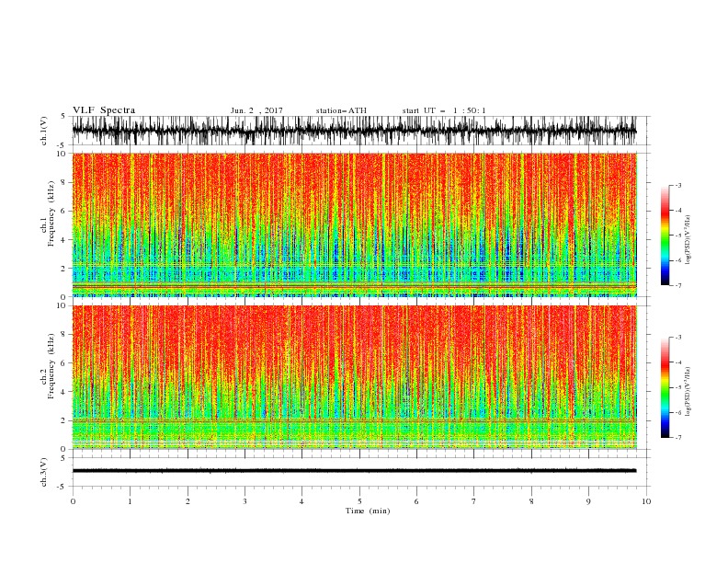The height and width of the screenshot is (563, 728).
Task: Click the ch.1 "Frequency (kHz)" axis label
Action: 51,214
